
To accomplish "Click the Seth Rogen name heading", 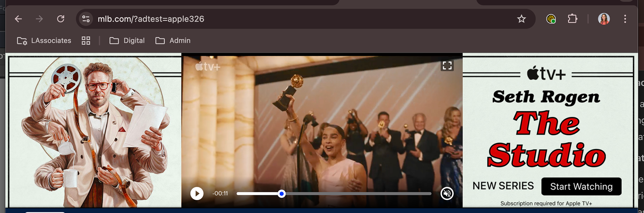I will pyautogui.click(x=546, y=97).
